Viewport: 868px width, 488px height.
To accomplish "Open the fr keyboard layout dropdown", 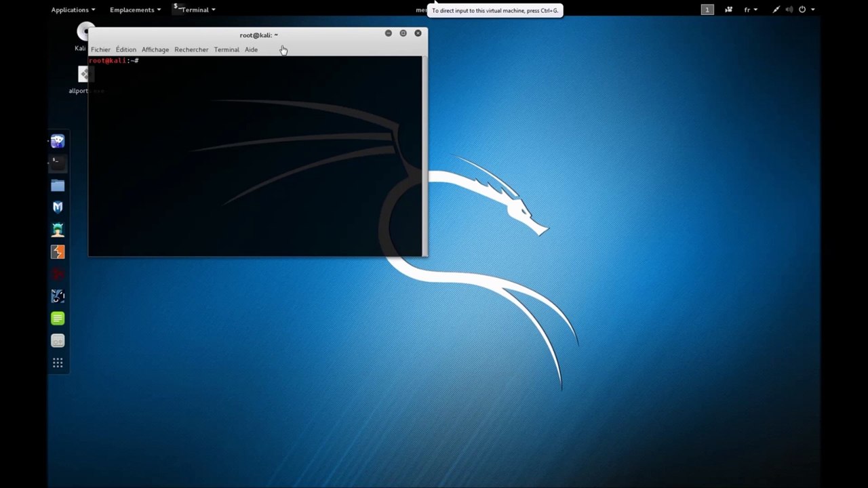I will click(x=751, y=9).
